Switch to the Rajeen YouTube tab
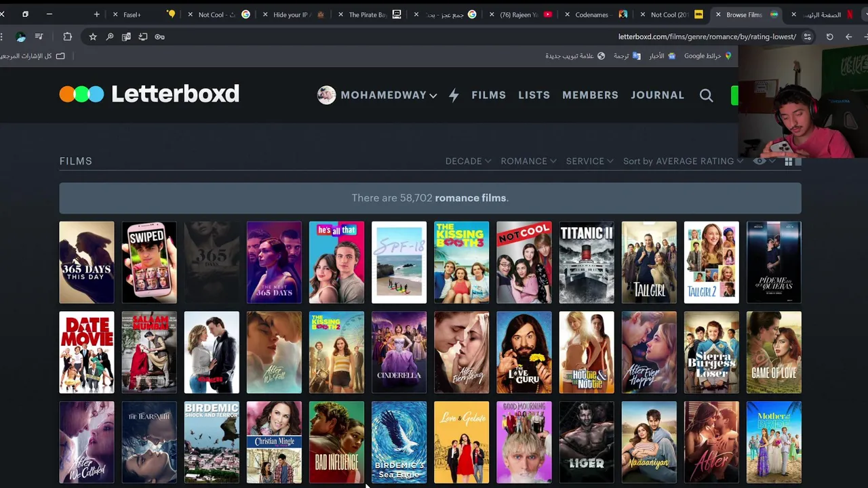Image resolution: width=868 pixels, height=488 pixels. click(522, 14)
